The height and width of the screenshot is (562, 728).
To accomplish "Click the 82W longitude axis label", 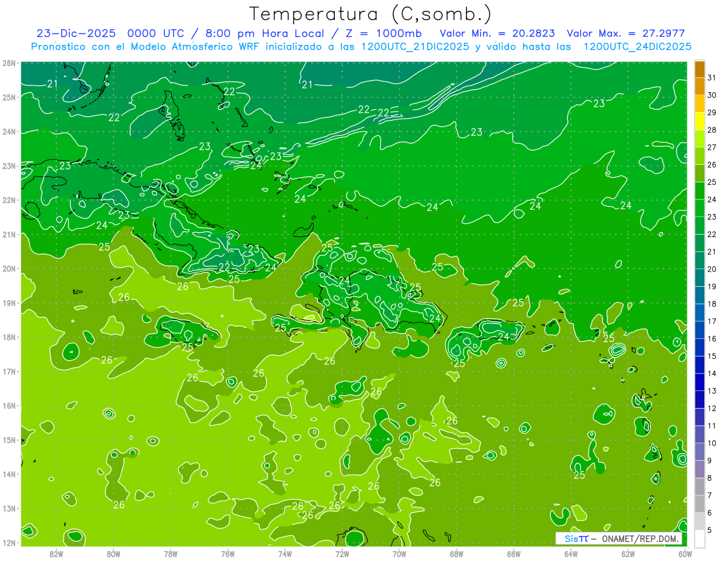I will pyautogui.click(x=56, y=554).
